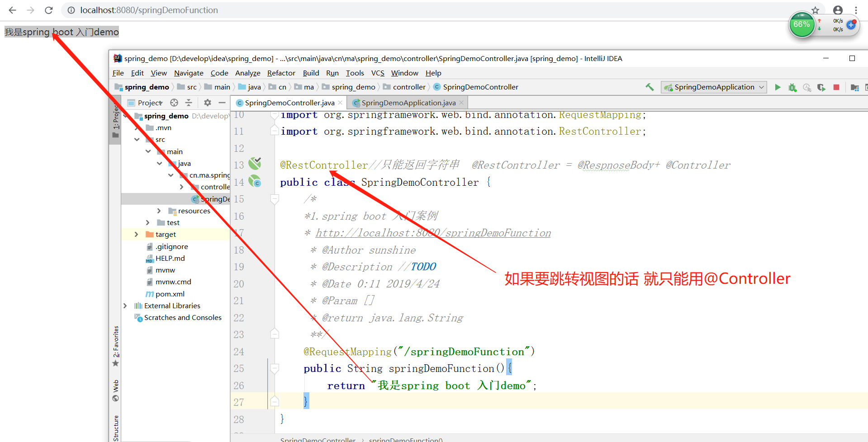Screen dimensions: 868x442
Task: Expand External Libraries node
Action: [125, 306]
